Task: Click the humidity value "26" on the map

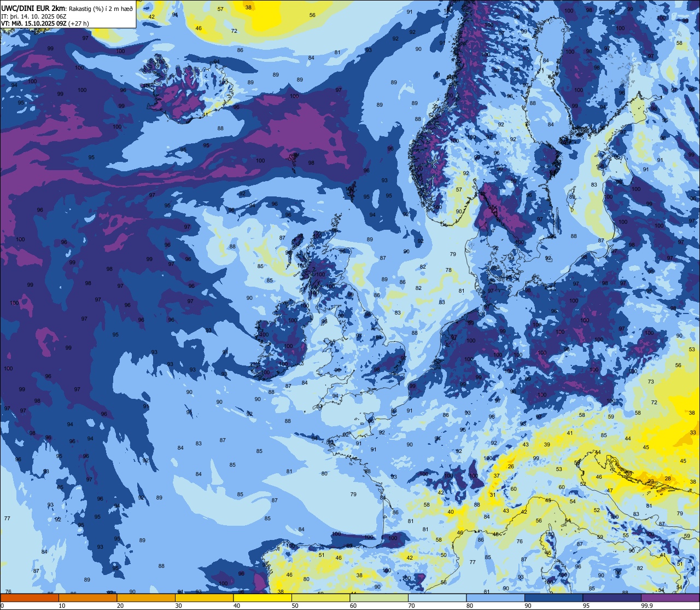Action: coord(511,467)
